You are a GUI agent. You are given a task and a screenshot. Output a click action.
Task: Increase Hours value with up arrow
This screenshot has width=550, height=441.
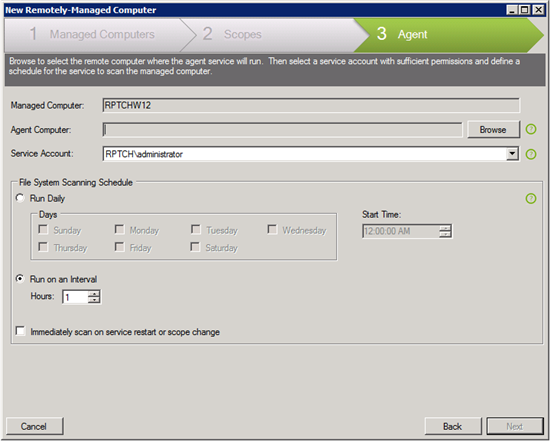94,294
